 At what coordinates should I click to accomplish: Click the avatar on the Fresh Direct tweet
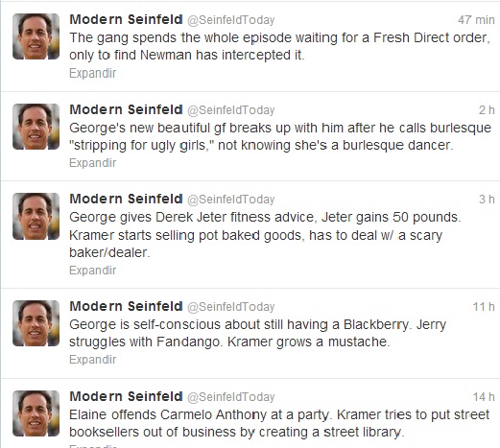coord(36,36)
